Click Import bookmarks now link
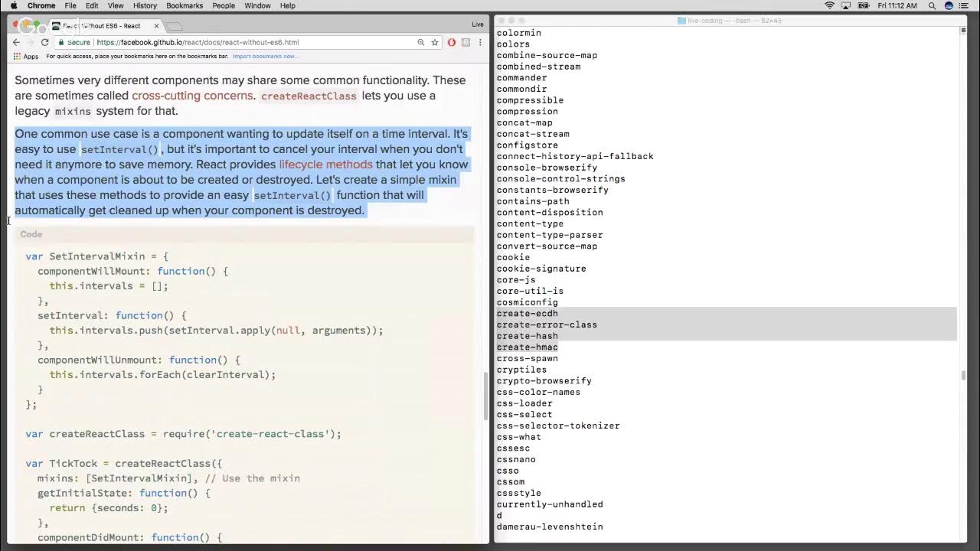 coord(265,56)
